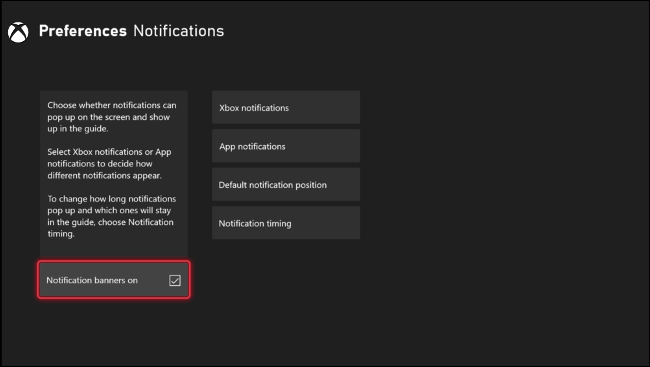Image resolution: width=650 pixels, height=367 pixels.
Task: Click the Preferences heading
Action: point(82,31)
